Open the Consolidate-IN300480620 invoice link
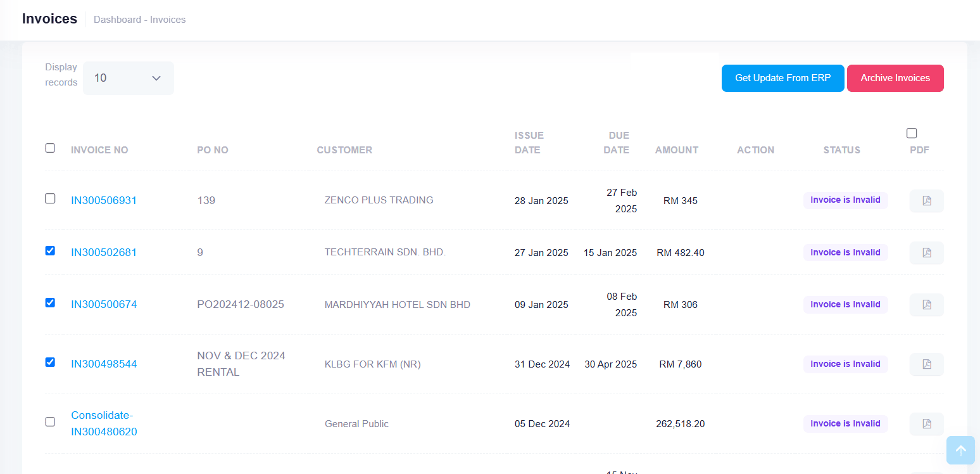The height and width of the screenshot is (474, 980). (104, 423)
